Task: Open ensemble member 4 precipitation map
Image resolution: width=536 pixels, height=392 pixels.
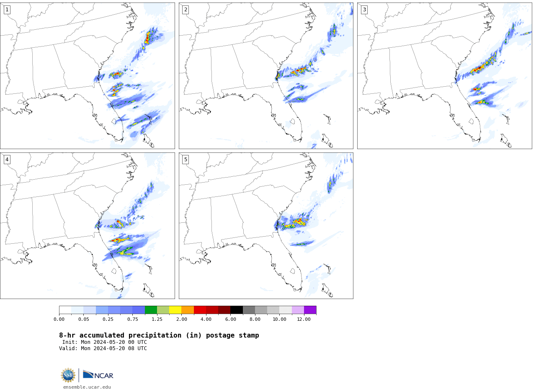Action: [x=88, y=226]
